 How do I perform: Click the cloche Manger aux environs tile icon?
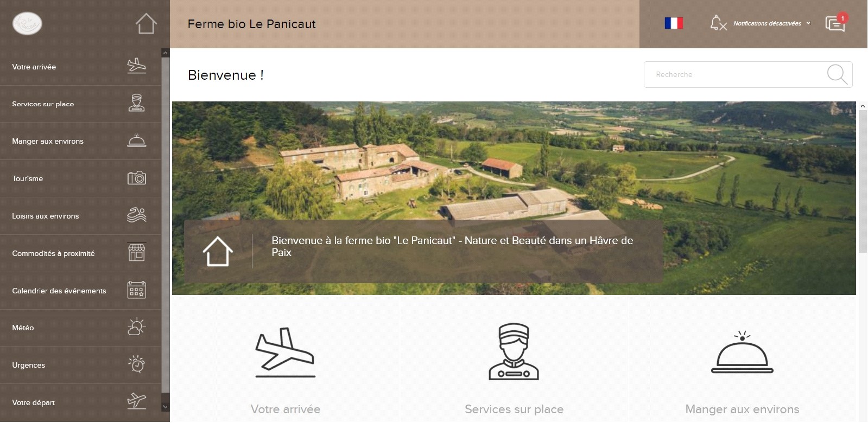742,352
